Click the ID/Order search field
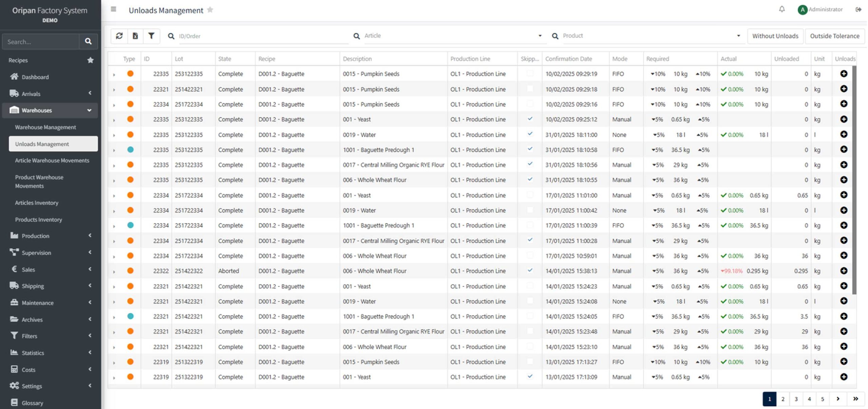 tap(263, 36)
